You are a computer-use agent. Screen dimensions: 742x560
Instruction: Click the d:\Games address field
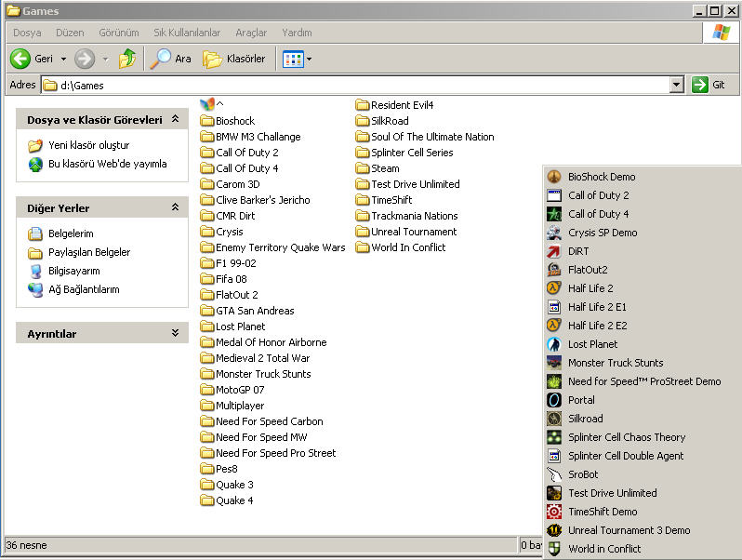point(355,86)
